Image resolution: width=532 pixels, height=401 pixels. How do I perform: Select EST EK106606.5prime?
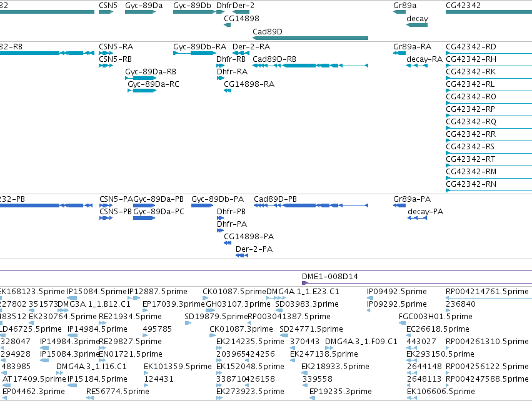click(x=441, y=392)
